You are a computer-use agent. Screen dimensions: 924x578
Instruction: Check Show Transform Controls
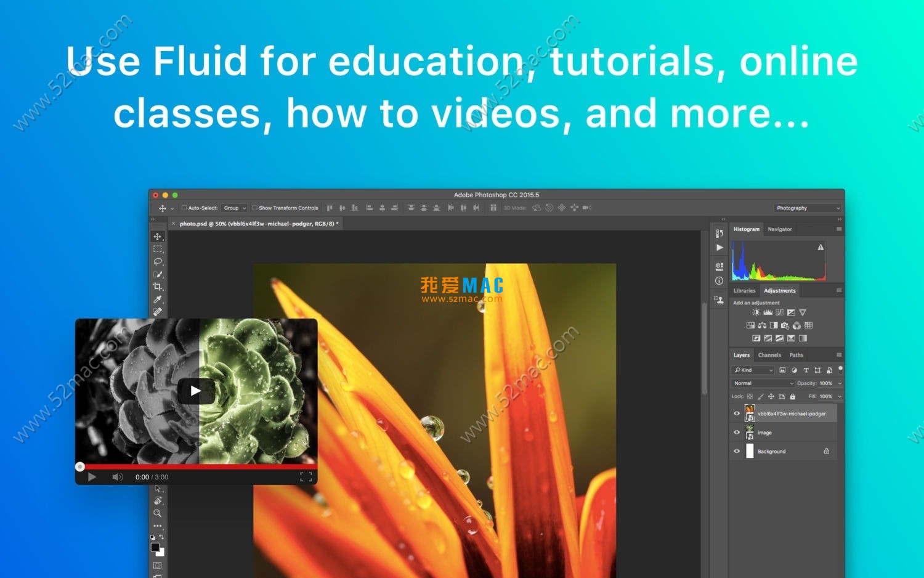click(x=254, y=208)
